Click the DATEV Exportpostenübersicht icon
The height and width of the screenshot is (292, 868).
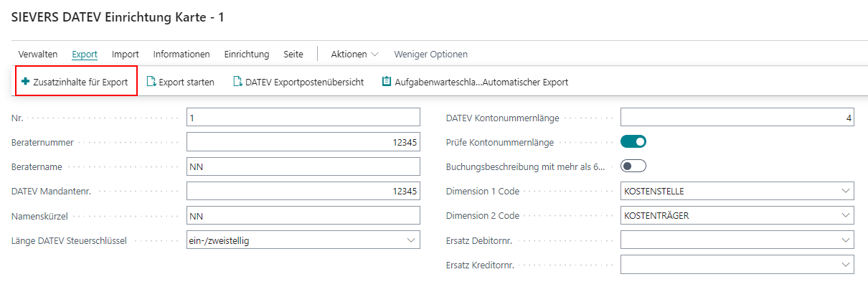(237, 82)
